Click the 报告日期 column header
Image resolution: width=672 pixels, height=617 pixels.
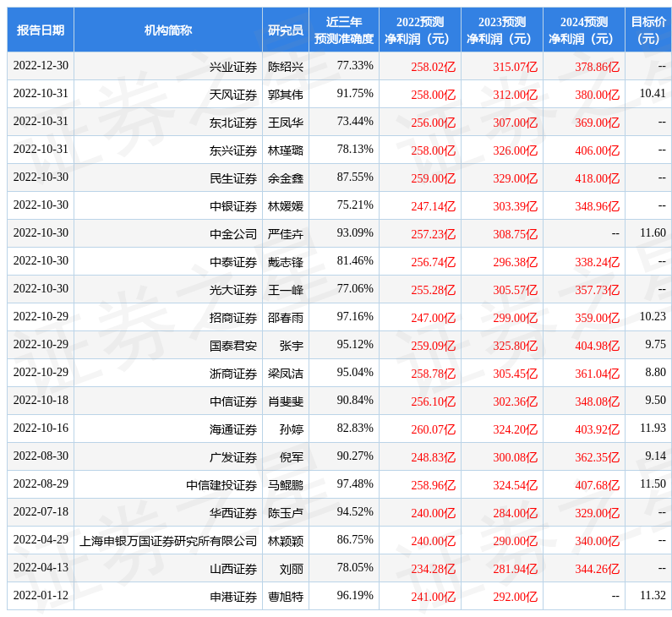[41, 30]
